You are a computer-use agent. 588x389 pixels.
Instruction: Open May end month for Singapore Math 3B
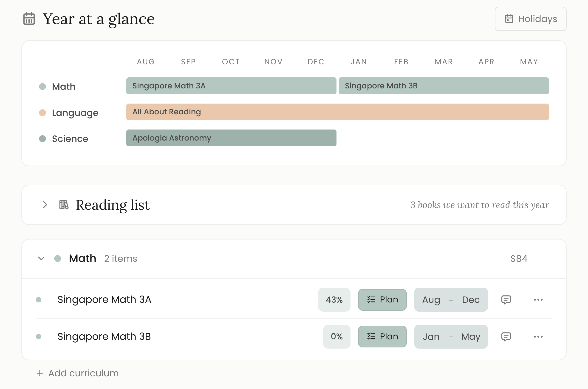click(471, 337)
